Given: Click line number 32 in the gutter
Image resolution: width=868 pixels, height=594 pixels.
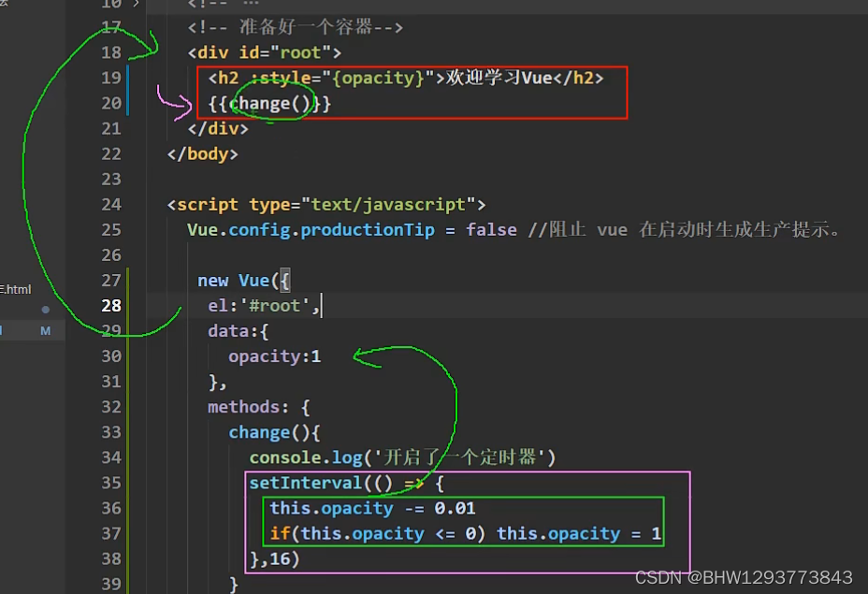Looking at the screenshot, I should coord(111,407).
